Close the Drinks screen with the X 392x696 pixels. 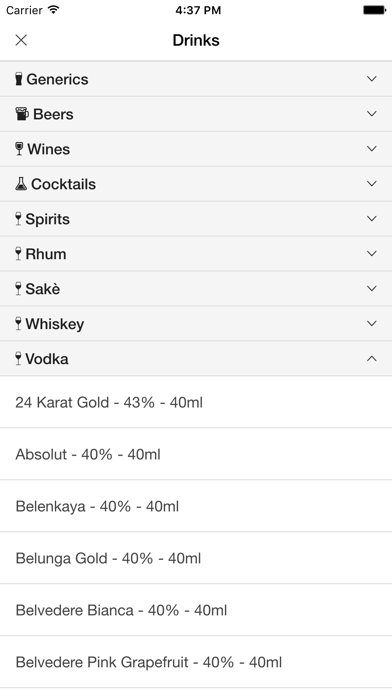[x=21, y=40]
